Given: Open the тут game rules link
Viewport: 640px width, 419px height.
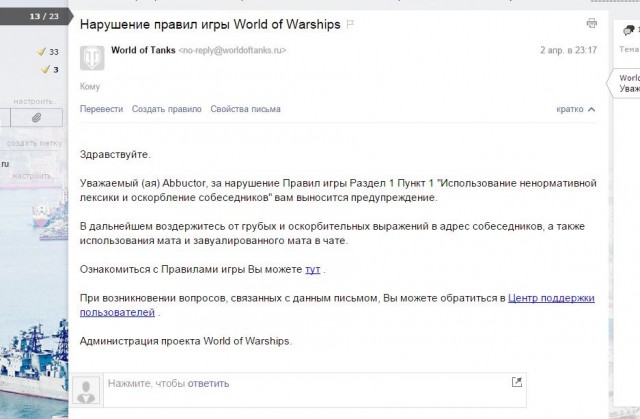Looking at the screenshot, I should click(313, 269).
